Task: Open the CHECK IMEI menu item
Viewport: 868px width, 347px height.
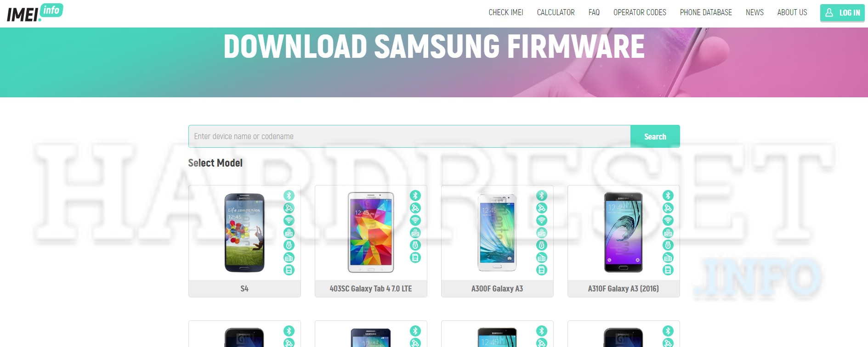Action: [506, 12]
